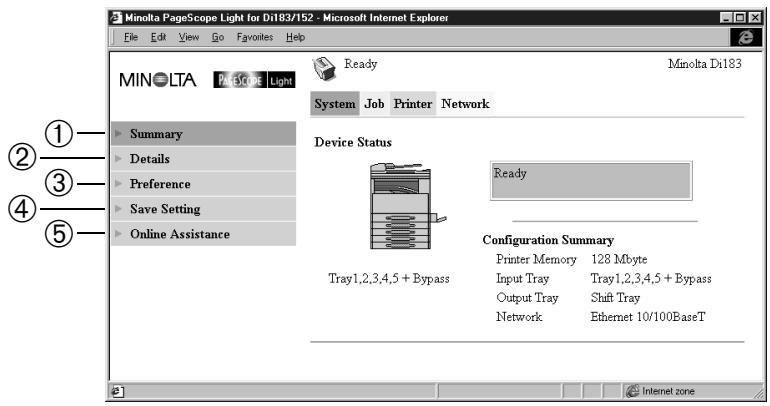Click the Configuration Summary heading
The width and height of the screenshot is (770, 406).
pyautogui.click(x=548, y=240)
